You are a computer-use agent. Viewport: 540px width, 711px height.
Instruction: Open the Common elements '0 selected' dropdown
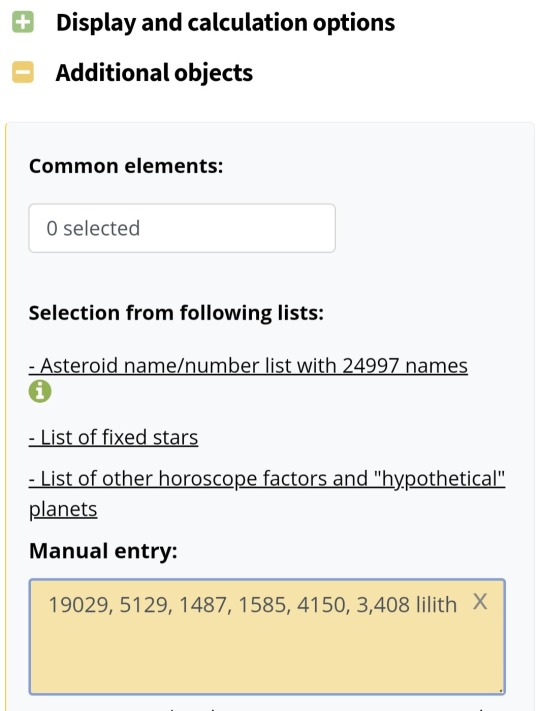click(182, 228)
